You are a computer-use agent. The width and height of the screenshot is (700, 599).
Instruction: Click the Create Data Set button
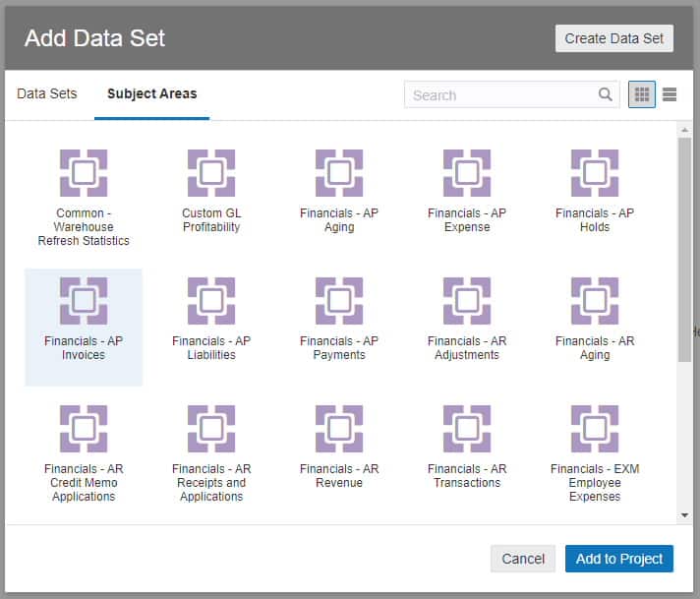point(614,38)
